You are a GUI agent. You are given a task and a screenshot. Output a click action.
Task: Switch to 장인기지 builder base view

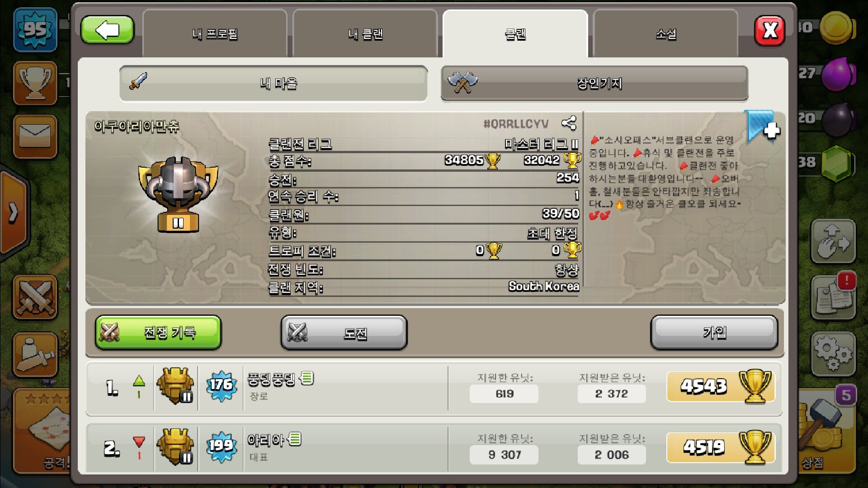pos(594,83)
